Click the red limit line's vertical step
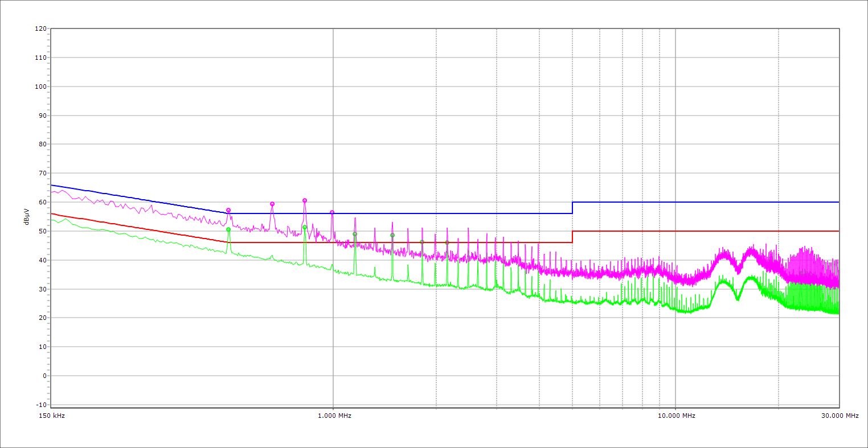Viewport: 868px width, 448px height. coord(572,237)
